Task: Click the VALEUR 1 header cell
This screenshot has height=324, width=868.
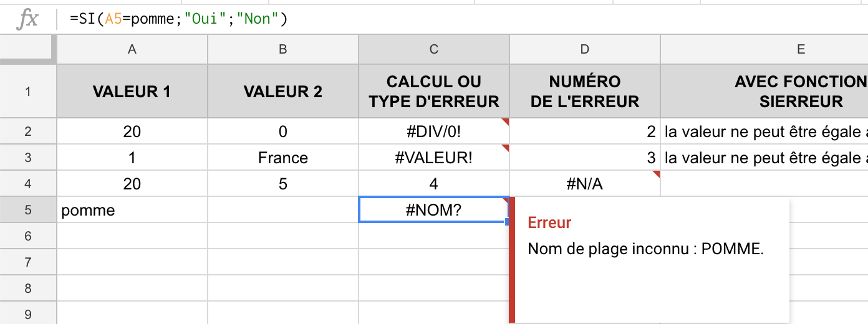Action: click(x=132, y=92)
